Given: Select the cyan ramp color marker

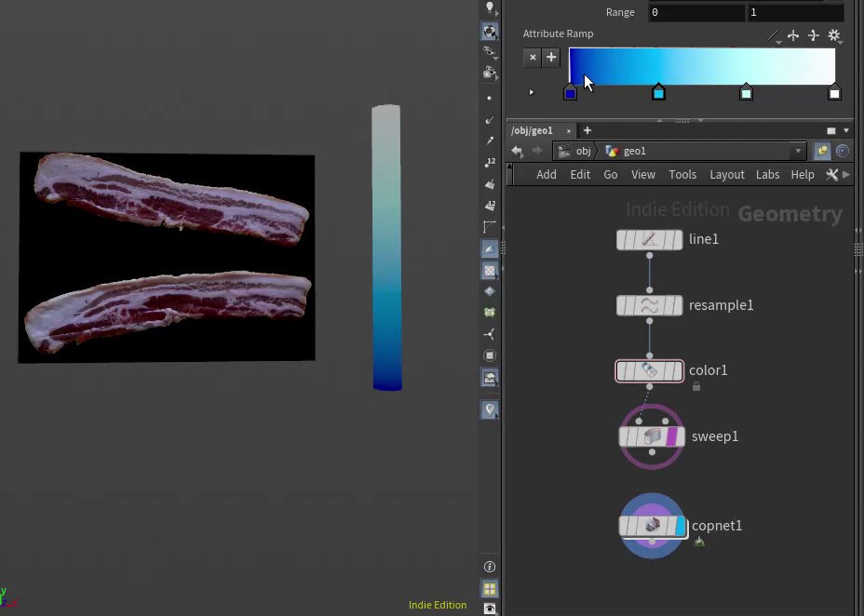Looking at the screenshot, I should (x=658, y=92).
